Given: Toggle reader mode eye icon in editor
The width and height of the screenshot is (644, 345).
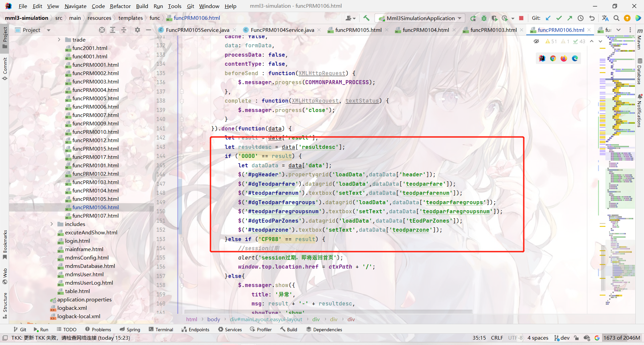Looking at the screenshot, I should pyautogui.click(x=536, y=41).
